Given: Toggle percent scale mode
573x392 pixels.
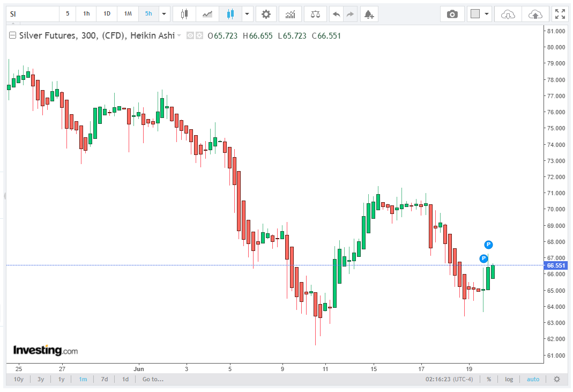Looking at the screenshot, I should tap(489, 379).
